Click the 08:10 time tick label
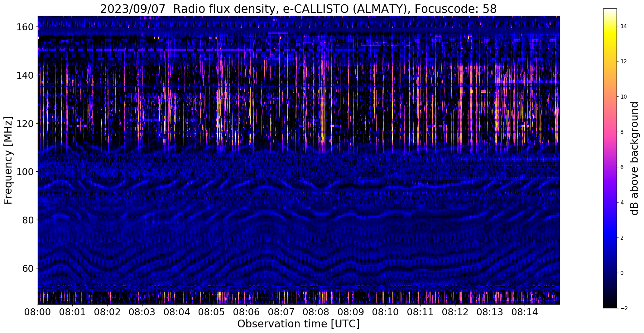The image size is (644, 333). (386, 312)
